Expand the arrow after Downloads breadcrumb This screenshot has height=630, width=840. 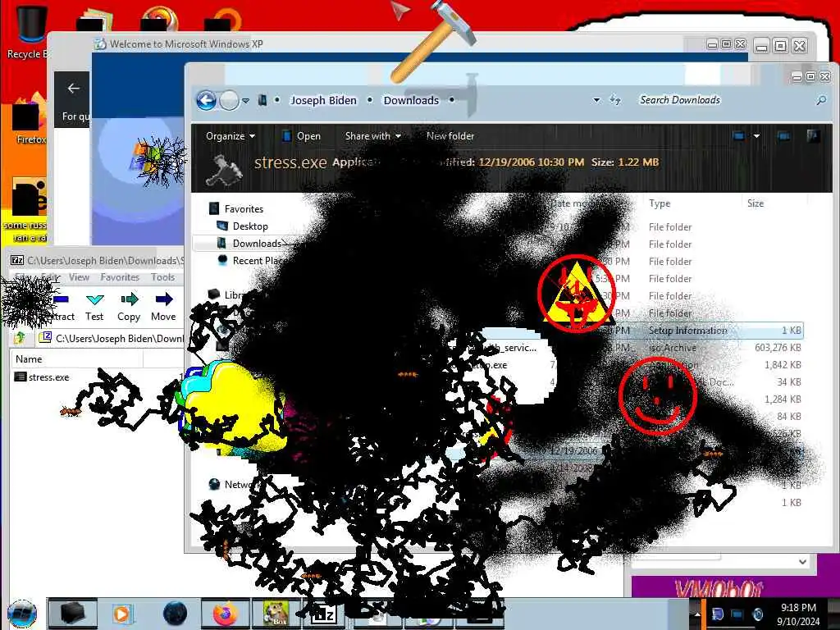pyautogui.click(x=452, y=100)
